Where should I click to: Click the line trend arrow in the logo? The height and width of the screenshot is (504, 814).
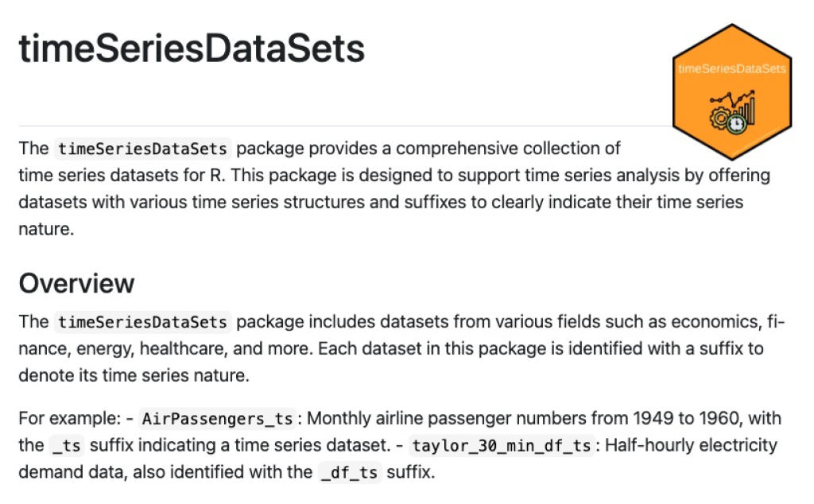point(732,99)
